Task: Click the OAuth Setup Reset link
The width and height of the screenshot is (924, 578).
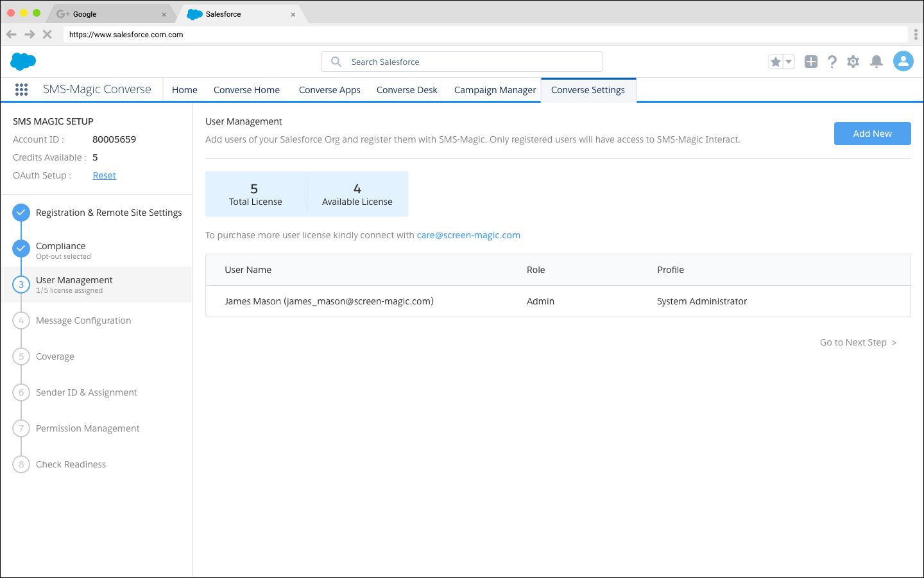Action: (104, 175)
